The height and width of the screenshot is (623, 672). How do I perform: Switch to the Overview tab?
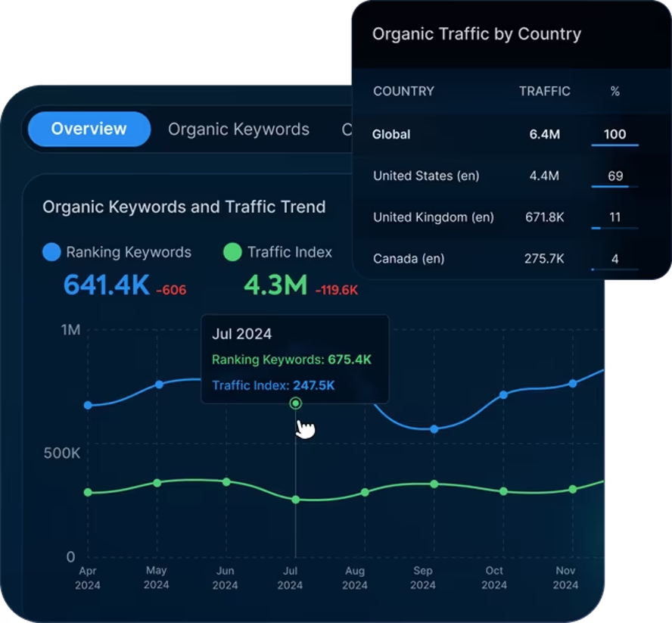click(89, 129)
